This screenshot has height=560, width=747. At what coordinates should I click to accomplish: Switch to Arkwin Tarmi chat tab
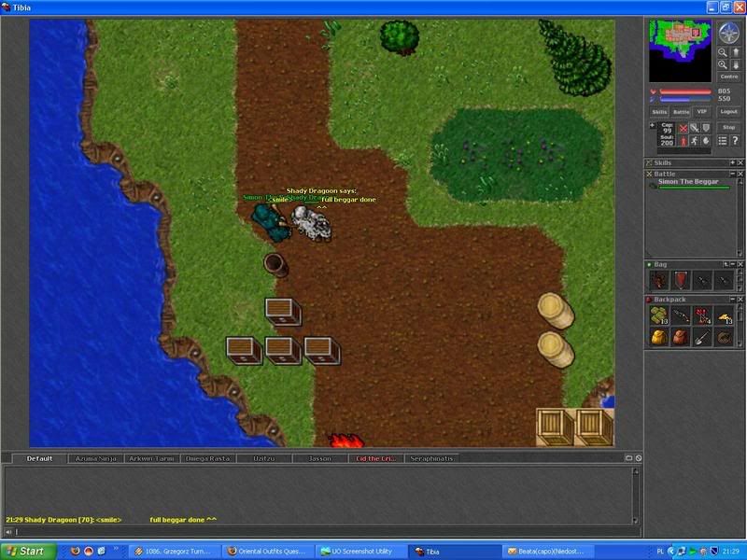pyautogui.click(x=151, y=458)
